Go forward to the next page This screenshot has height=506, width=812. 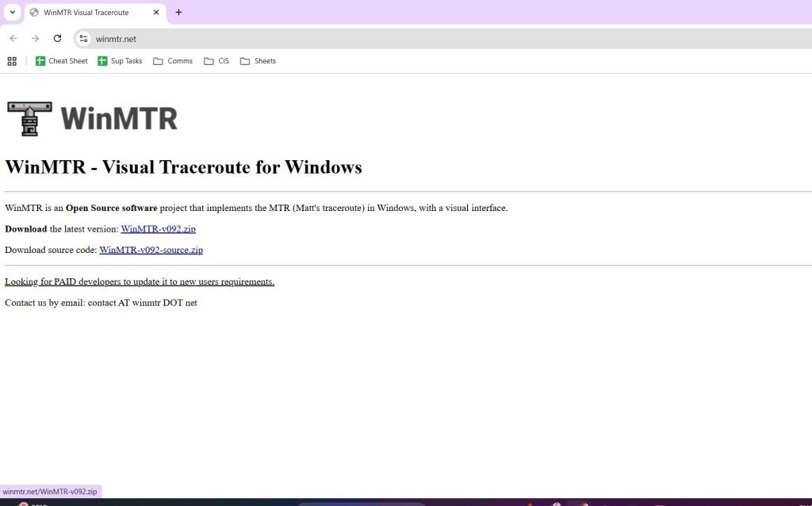[35, 39]
